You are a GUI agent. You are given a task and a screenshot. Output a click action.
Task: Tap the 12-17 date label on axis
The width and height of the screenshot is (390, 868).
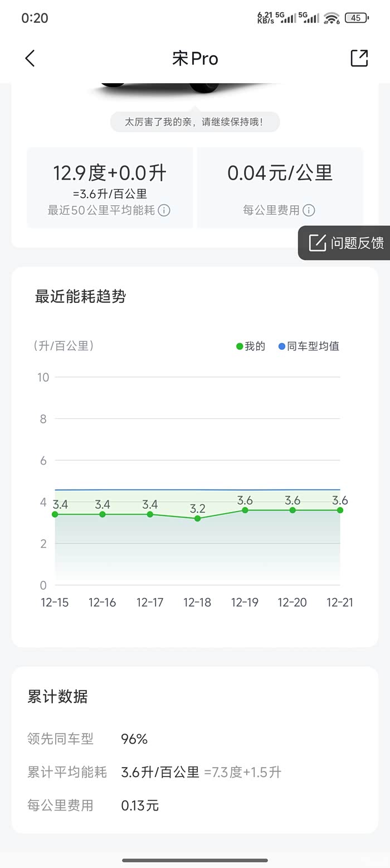point(150,602)
